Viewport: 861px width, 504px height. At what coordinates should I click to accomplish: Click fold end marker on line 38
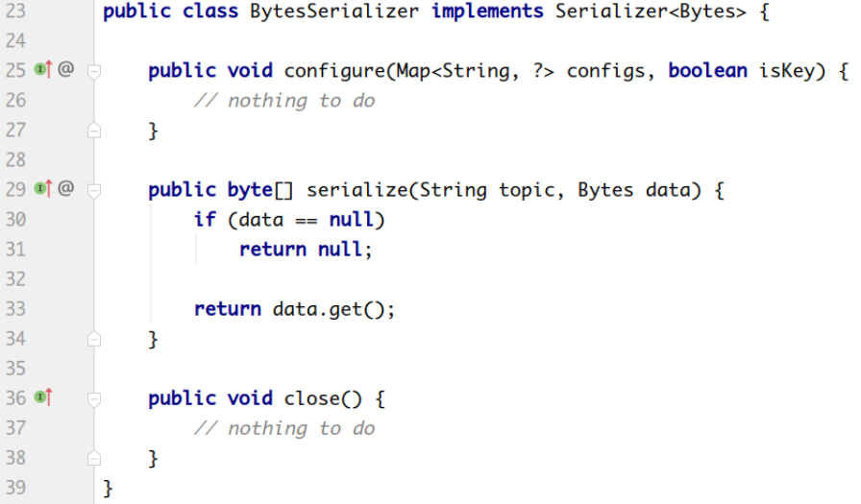pyautogui.click(x=94, y=458)
